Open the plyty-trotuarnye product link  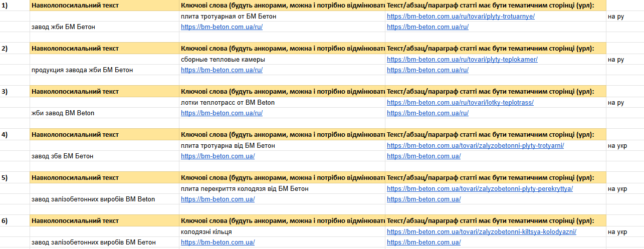pos(461,17)
